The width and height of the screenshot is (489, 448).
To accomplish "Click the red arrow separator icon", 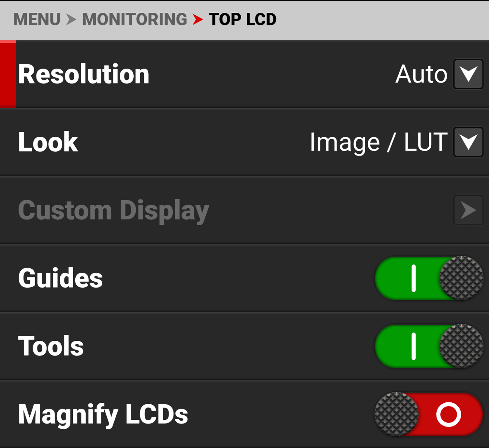I will coord(198,20).
